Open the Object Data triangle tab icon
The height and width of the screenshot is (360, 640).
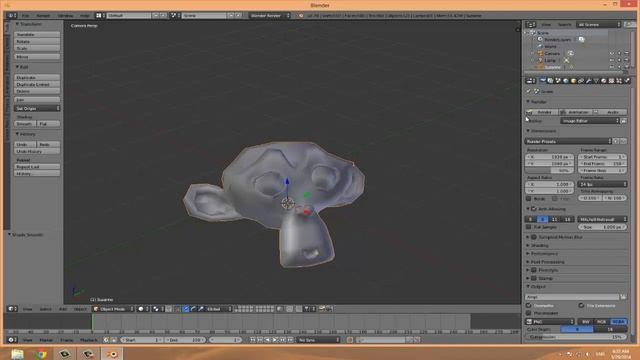click(596, 81)
